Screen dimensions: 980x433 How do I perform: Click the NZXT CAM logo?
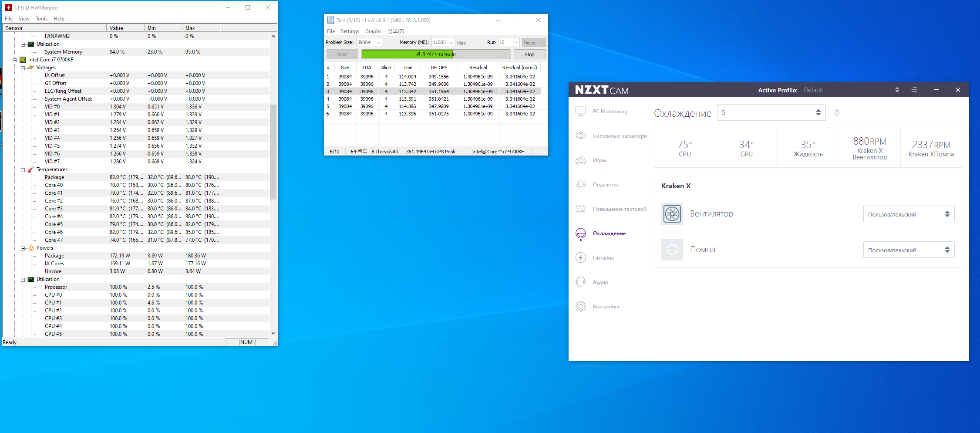[602, 90]
